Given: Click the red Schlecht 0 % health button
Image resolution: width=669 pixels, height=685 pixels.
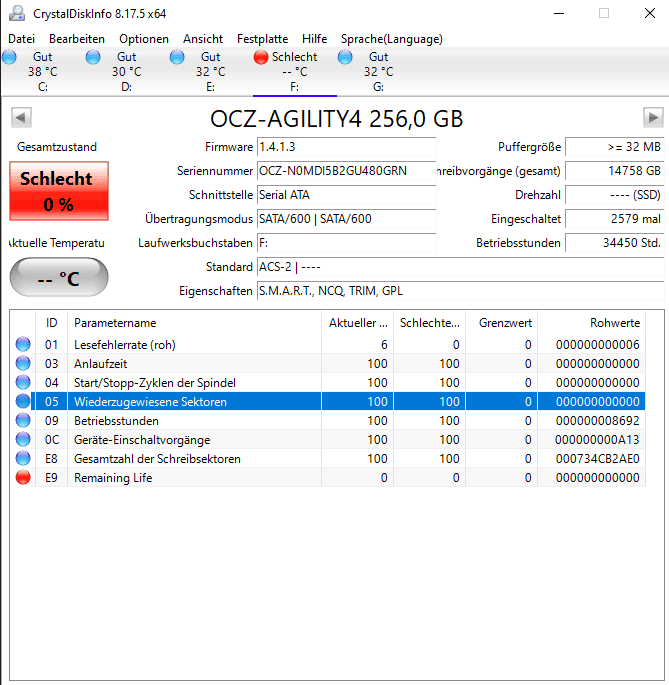Looking at the screenshot, I should point(59,191).
